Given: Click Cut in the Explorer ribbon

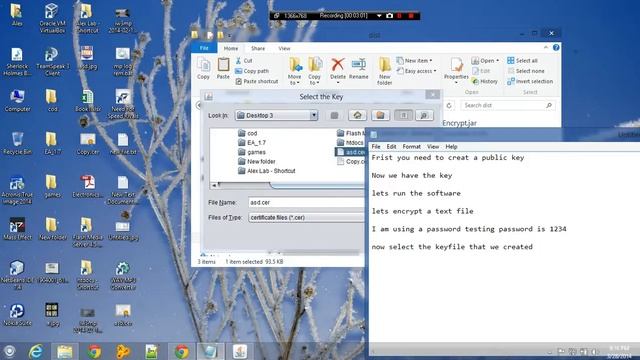Looking at the screenshot, I should 244,60.
